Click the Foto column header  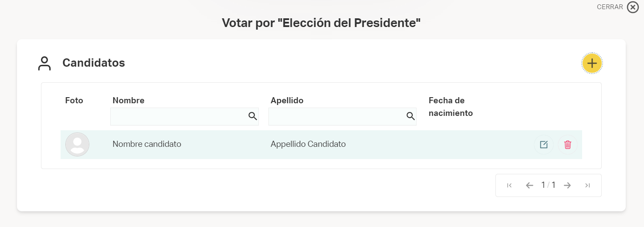74,101
